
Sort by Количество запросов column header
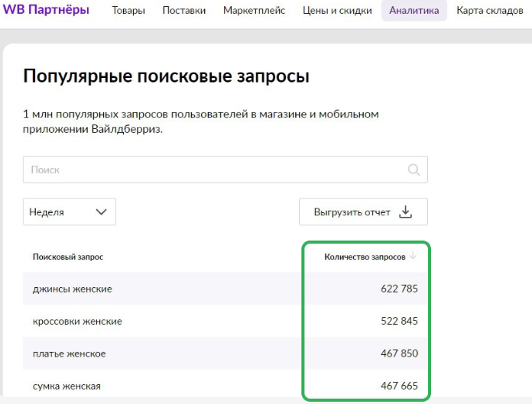(x=365, y=257)
